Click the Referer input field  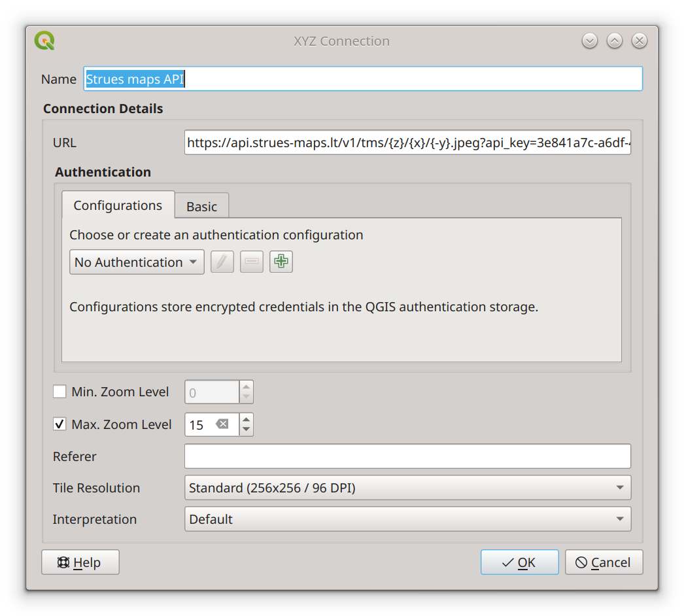(408, 456)
